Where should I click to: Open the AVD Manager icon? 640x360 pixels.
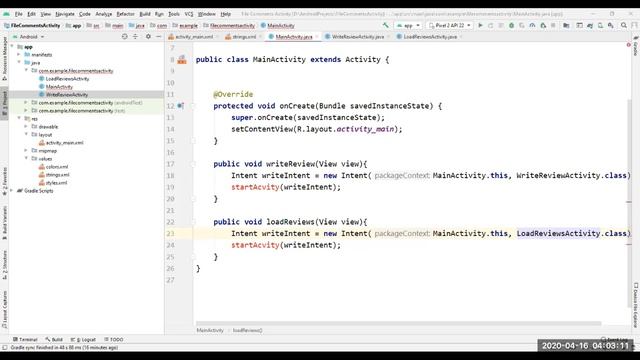tap(600, 25)
